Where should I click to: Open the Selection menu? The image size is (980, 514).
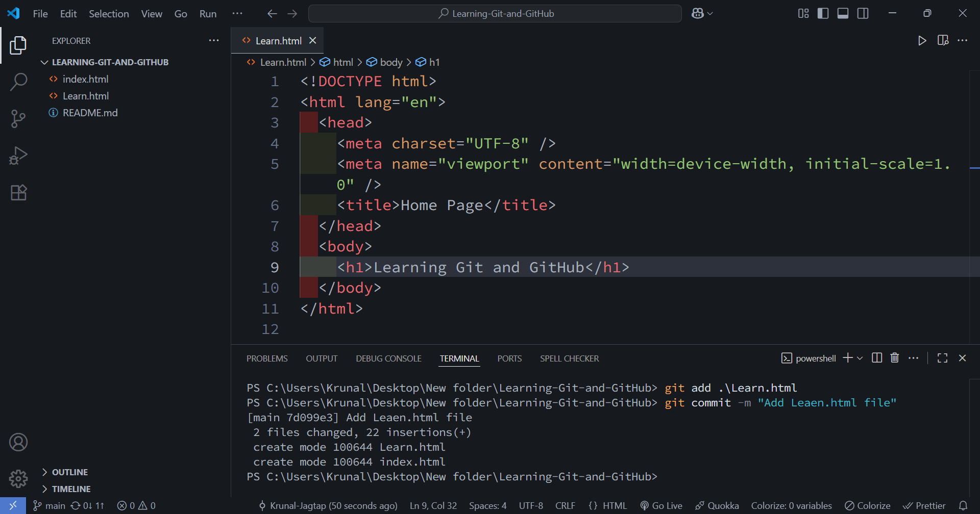tap(109, 14)
